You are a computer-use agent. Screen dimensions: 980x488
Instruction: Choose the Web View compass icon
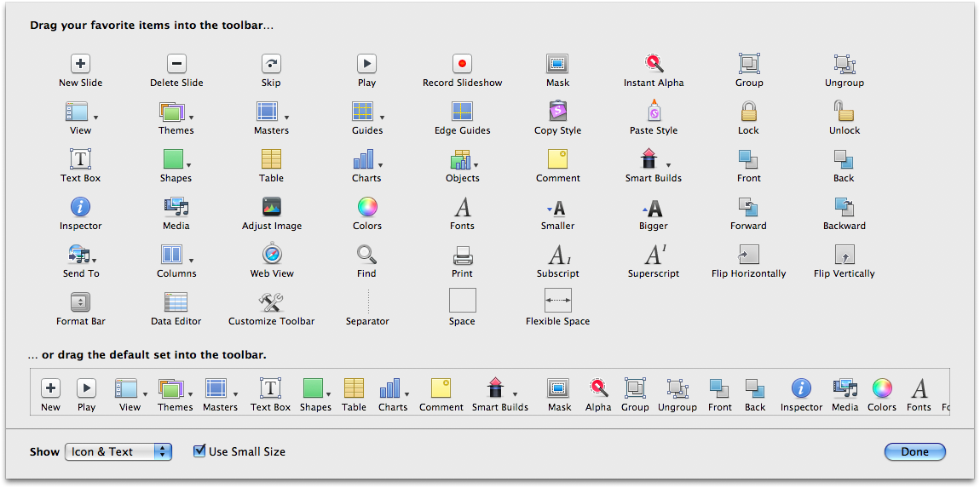click(x=272, y=255)
